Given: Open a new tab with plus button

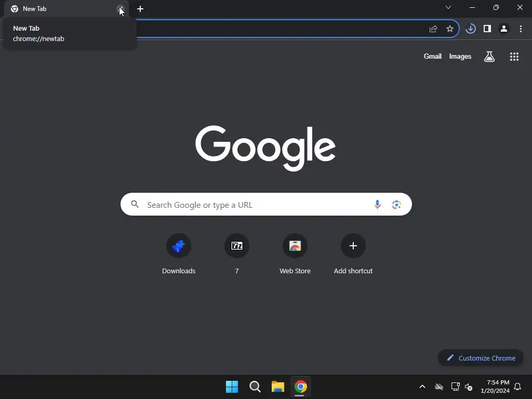Looking at the screenshot, I should [140, 9].
